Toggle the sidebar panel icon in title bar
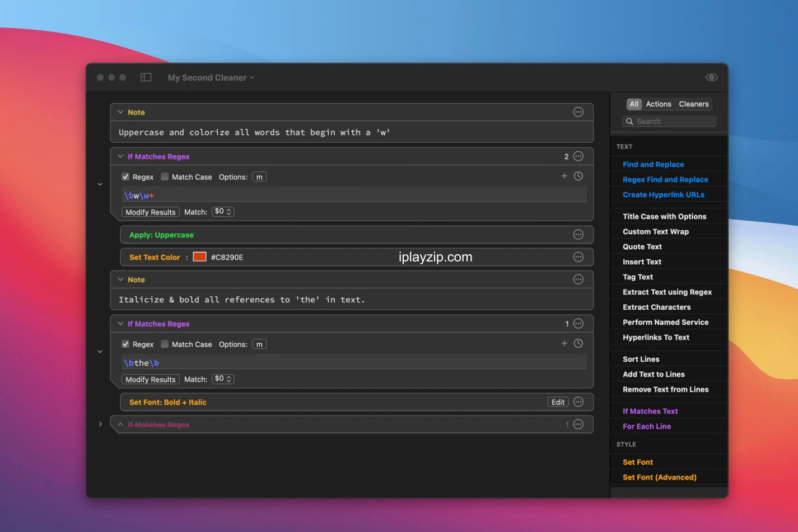This screenshot has width=798, height=532. point(146,77)
